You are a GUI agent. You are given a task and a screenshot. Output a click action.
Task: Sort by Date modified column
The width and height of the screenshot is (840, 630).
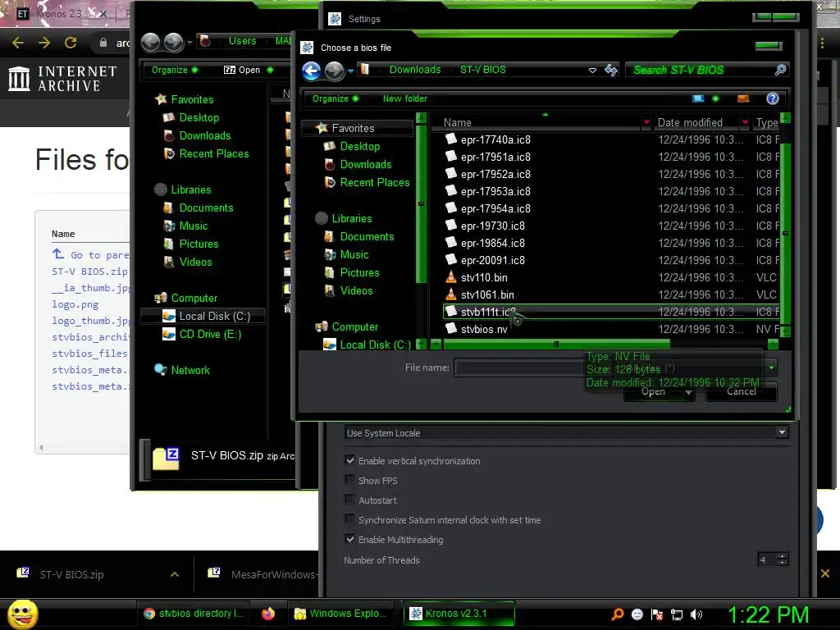pyautogui.click(x=690, y=123)
